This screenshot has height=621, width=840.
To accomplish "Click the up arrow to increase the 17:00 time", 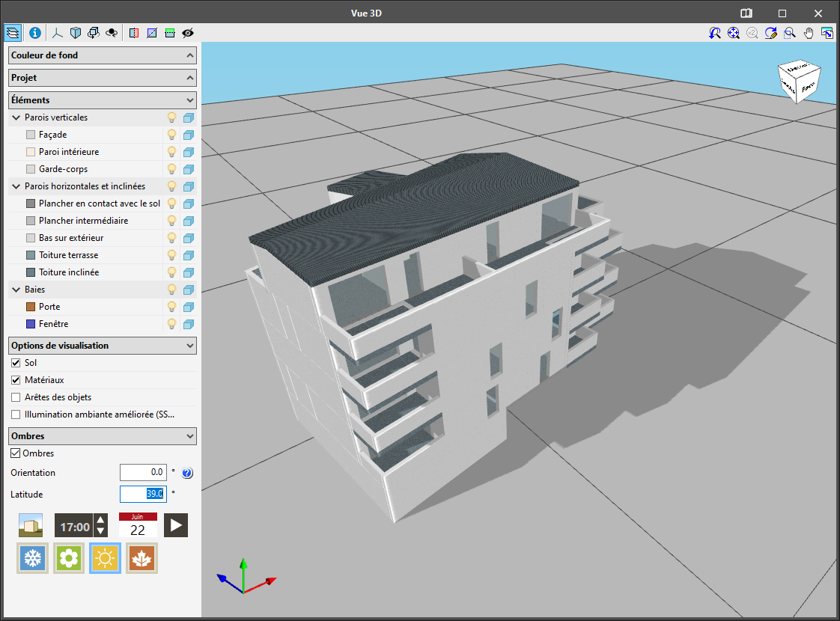I will pos(100,521).
